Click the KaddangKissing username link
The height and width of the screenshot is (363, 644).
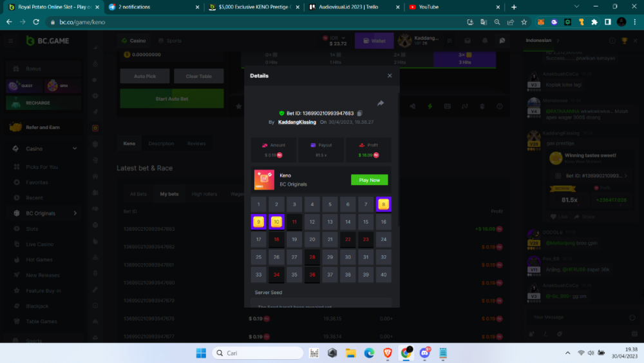coord(297,122)
